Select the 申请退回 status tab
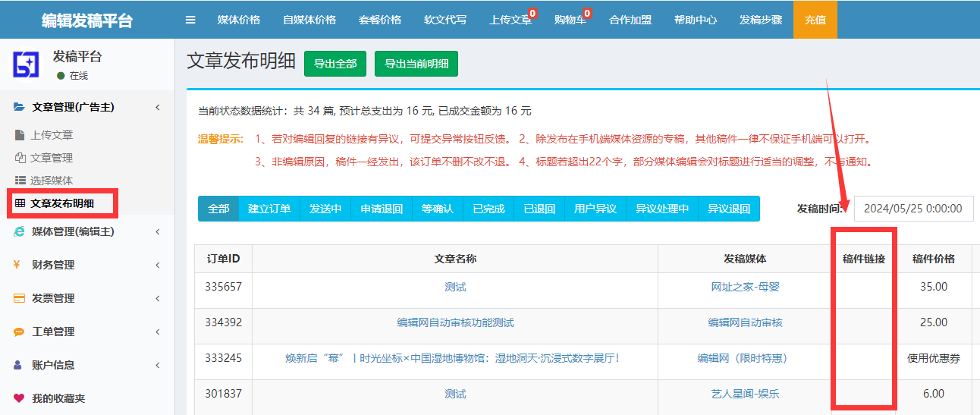This screenshot has height=415, width=980. point(382,209)
